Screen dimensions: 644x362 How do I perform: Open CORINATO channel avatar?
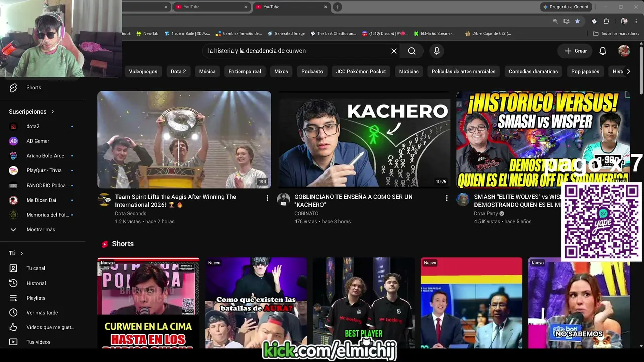(x=283, y=200)
